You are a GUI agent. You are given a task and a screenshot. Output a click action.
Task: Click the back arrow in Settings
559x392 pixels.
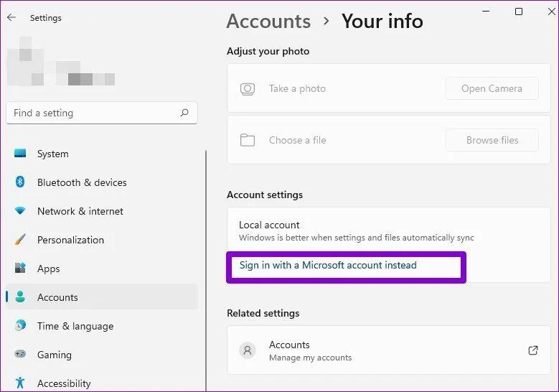[11, 17]
